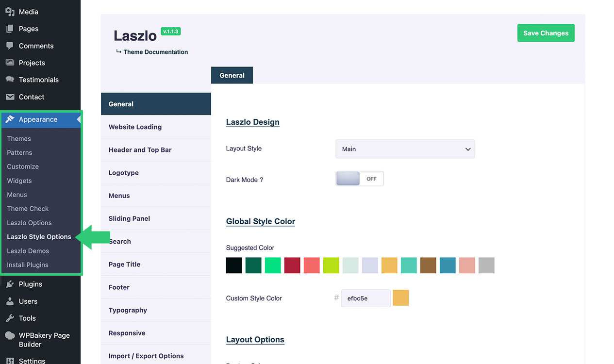
Task: Open the Layout Style dropdown
Action: pyautogui.click(x=405, y=149)
